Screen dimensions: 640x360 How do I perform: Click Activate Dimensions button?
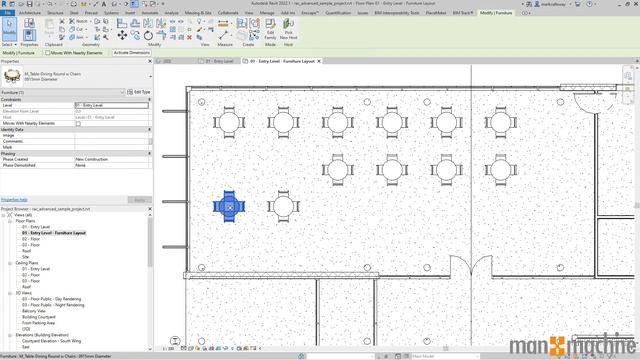pyautogui.click(x=132, y=53)
